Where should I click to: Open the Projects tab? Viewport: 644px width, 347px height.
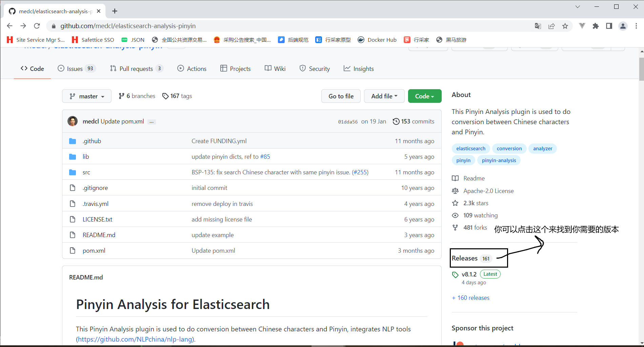tap(235, 69)
